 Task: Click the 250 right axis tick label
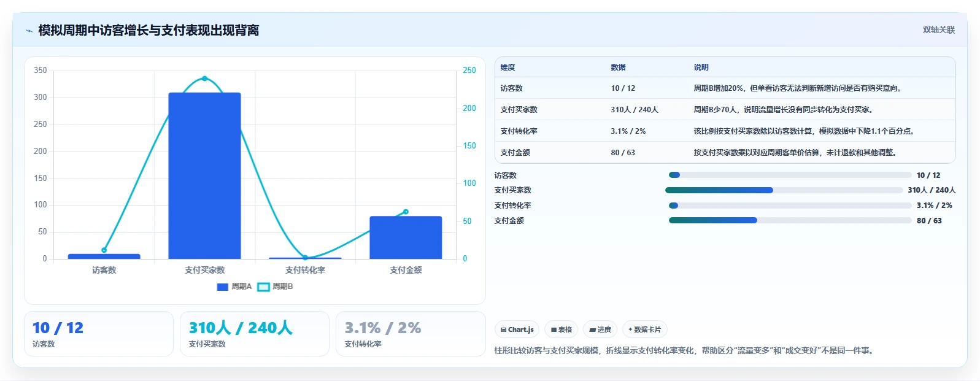[469, 71]
